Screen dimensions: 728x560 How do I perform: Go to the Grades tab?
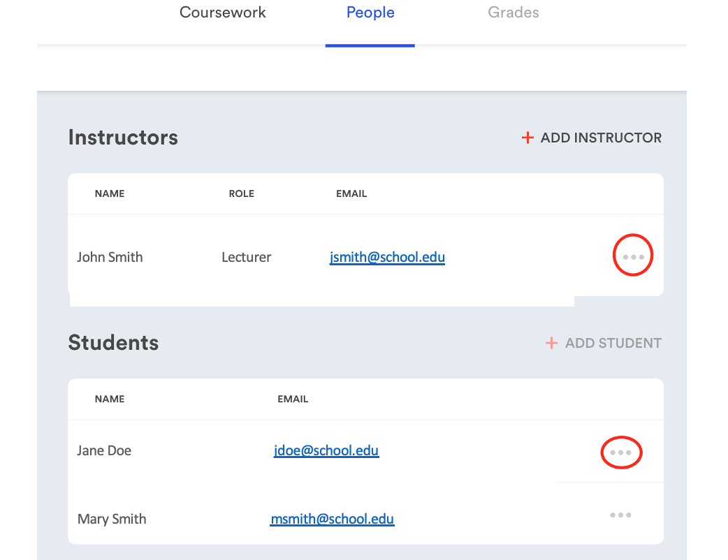coord(513,13)
